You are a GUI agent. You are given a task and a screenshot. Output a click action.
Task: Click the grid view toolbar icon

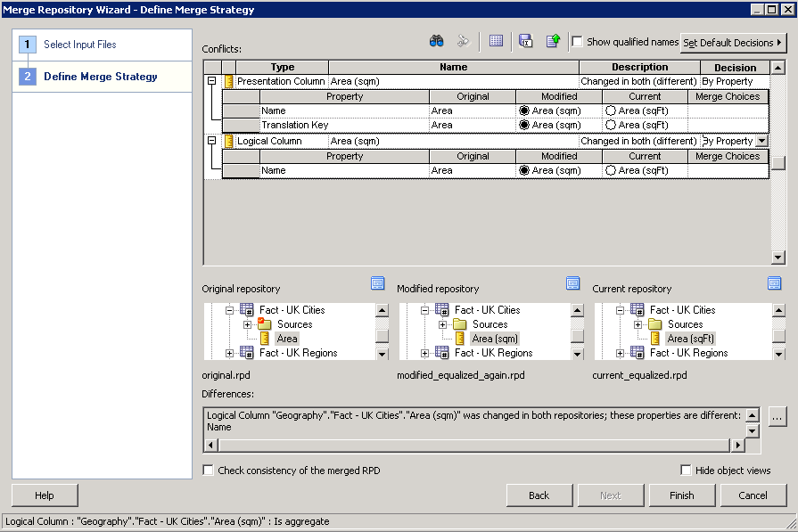pyautogui.click(x=496, y=41)
